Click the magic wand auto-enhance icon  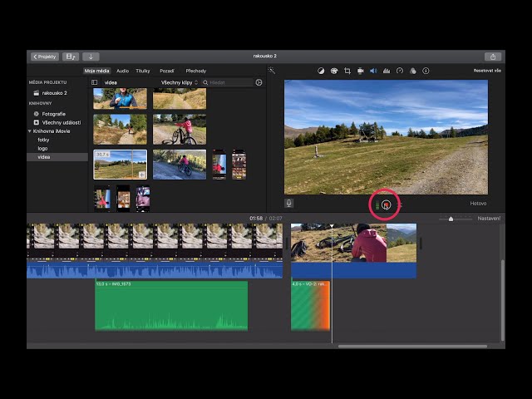272,71
